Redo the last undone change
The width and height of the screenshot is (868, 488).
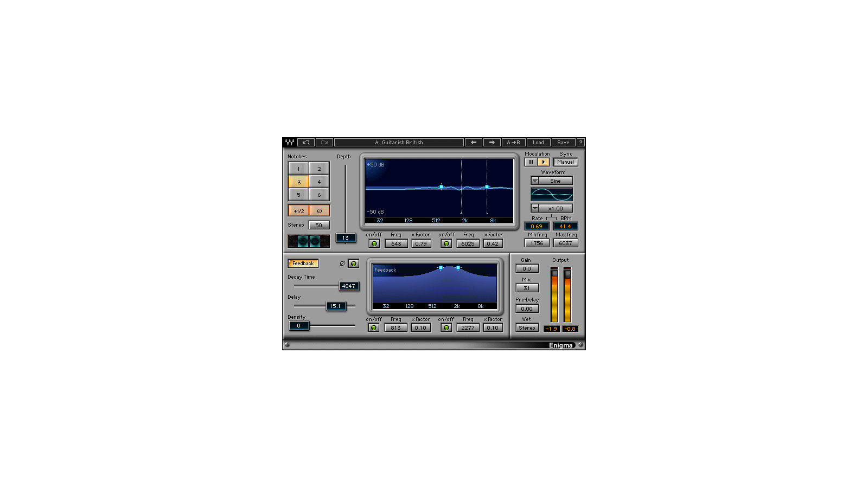tap(324, 142)
